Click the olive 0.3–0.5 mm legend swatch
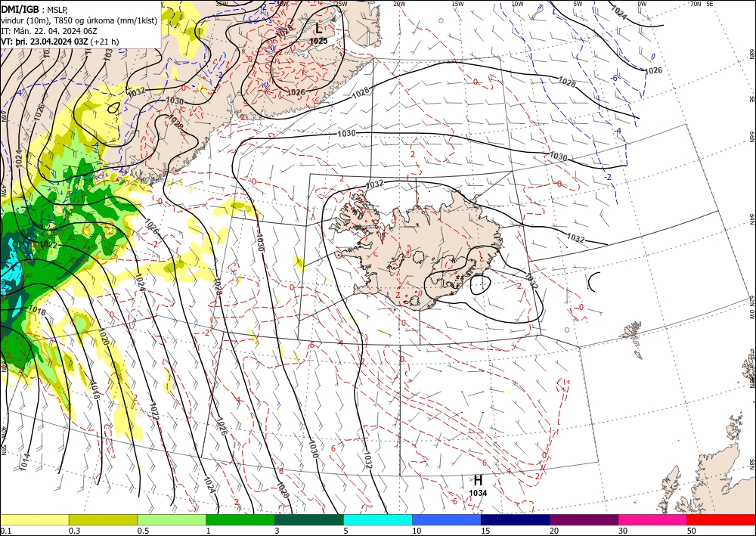The image size is (756, 536). 103,519
